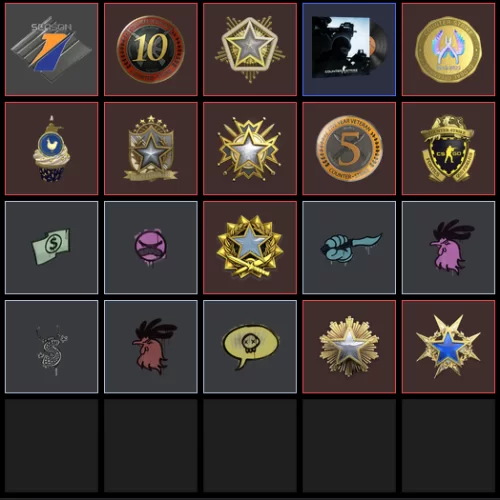Click the blue star service medal
This screenshot has width=500, height=500.
point(448,347)
